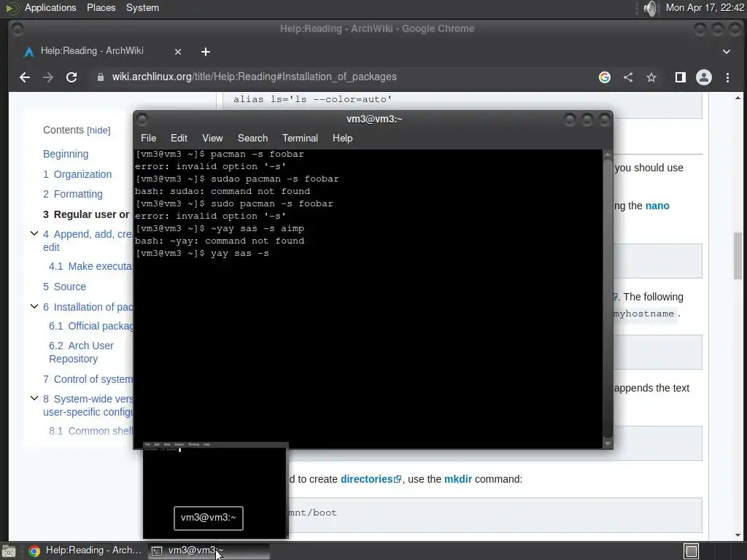747x560 pixels.
Task: Open 6.1 Official packages link
Action: coord(91,326)
